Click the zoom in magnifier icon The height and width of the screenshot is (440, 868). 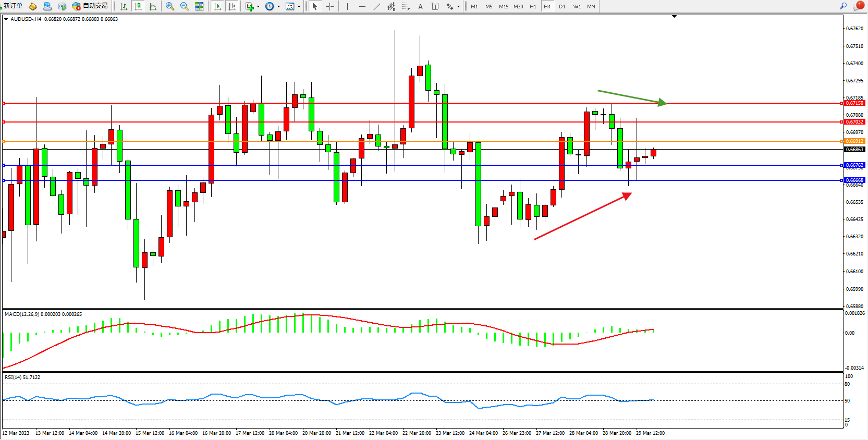point(169,6)
